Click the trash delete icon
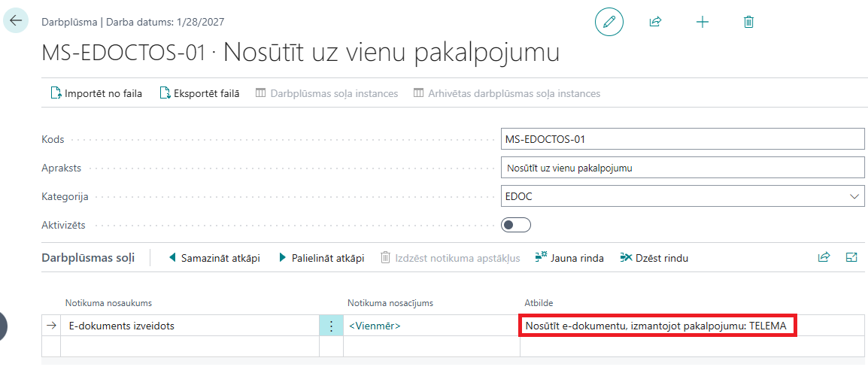 coord(748,22)
